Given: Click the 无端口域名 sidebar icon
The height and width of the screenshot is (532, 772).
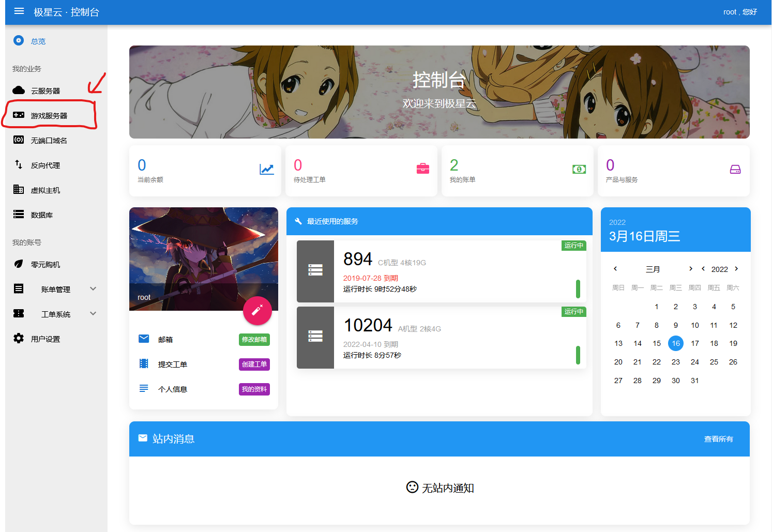Looking at the screenshot, I should (19, 140).
